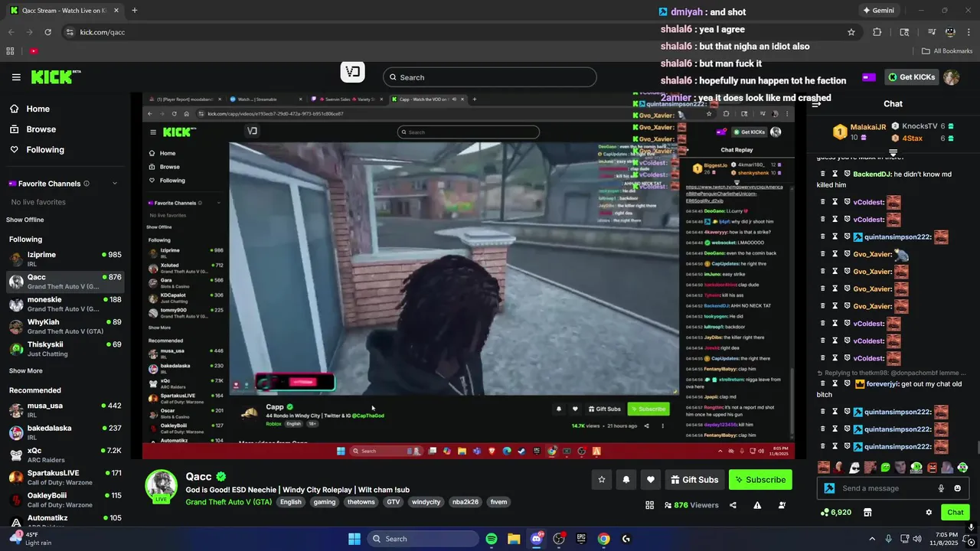Select the nba2k26 tag
The height and width of the screenshot is (551, 980).
point(465,502)
